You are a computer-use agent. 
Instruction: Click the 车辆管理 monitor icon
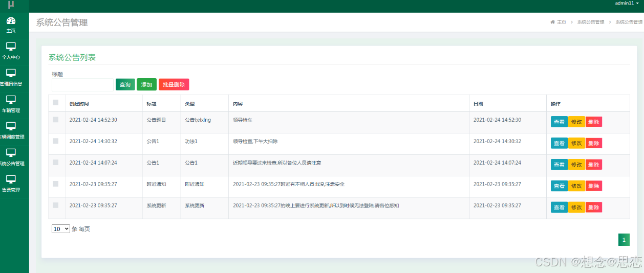click(11, 100)
